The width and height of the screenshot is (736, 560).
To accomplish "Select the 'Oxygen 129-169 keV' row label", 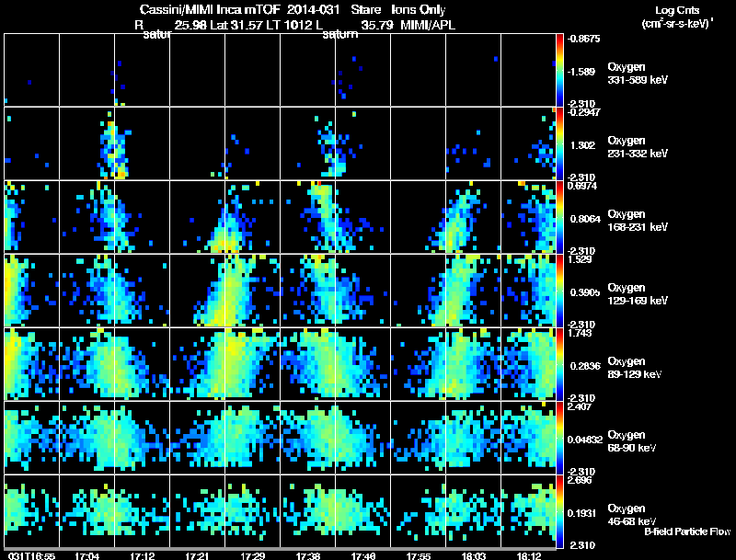I will (x=638, y=294).
